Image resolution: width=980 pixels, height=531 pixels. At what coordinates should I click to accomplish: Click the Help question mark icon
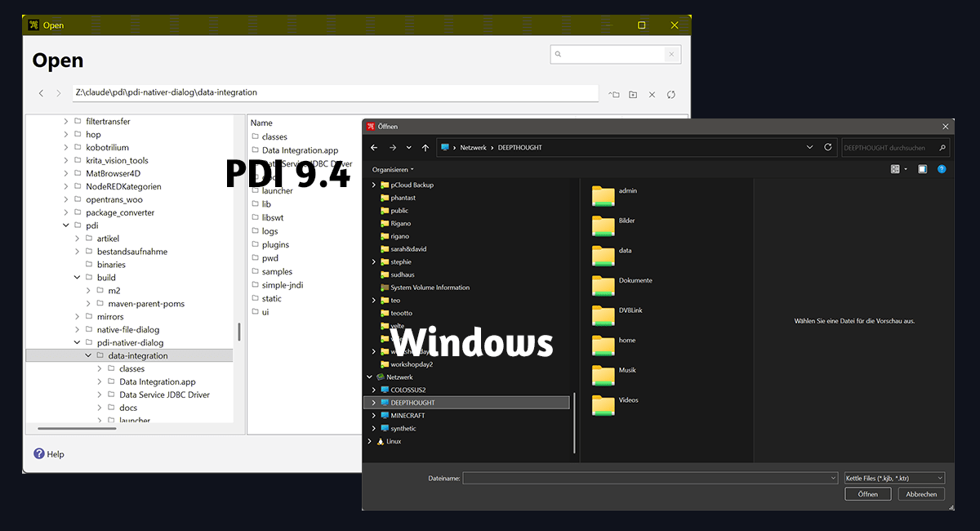[x=38, y=453]
